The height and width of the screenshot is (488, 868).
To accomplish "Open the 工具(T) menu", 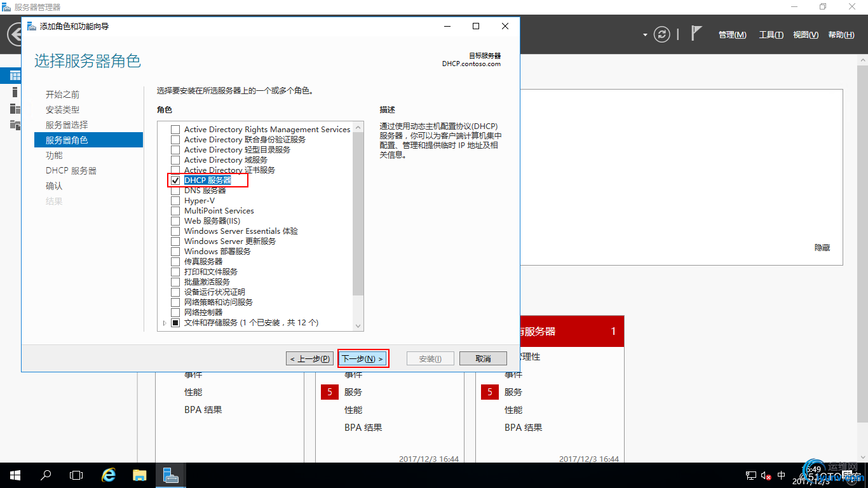I will [771, 35].
